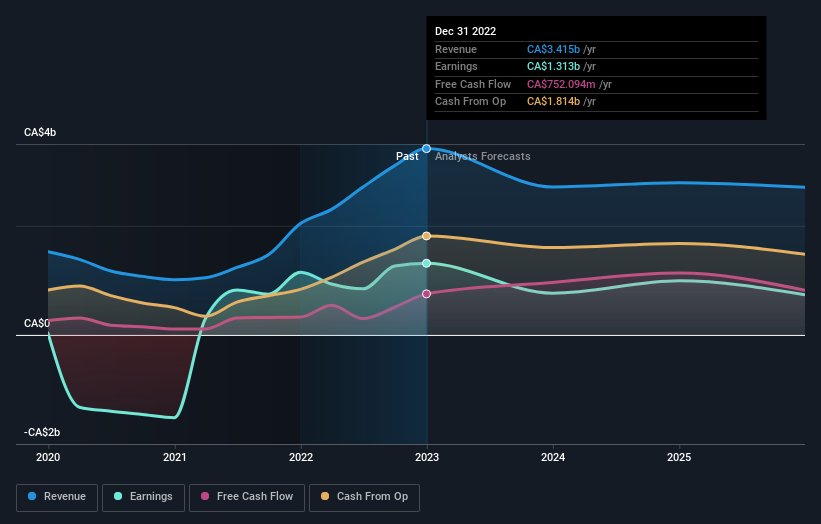Toggle the Earnings legend series

143,497
